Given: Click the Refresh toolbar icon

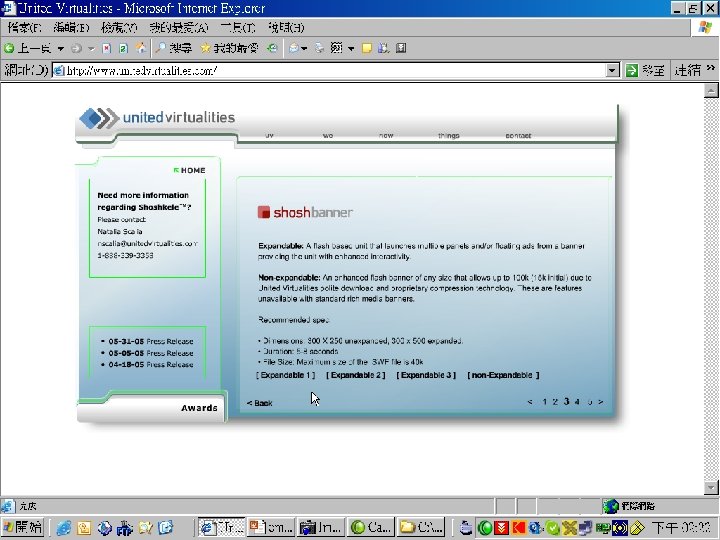Looking at the screenshot, I should coord(124,48).
